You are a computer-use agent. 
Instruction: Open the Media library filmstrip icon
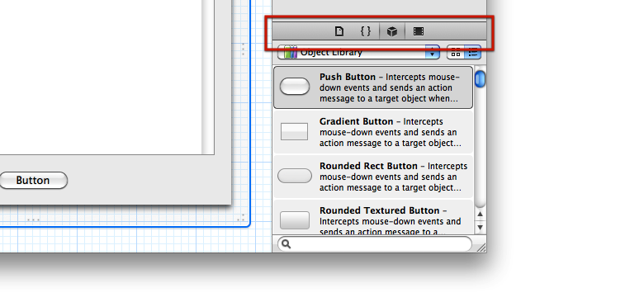tap(418, 31)
